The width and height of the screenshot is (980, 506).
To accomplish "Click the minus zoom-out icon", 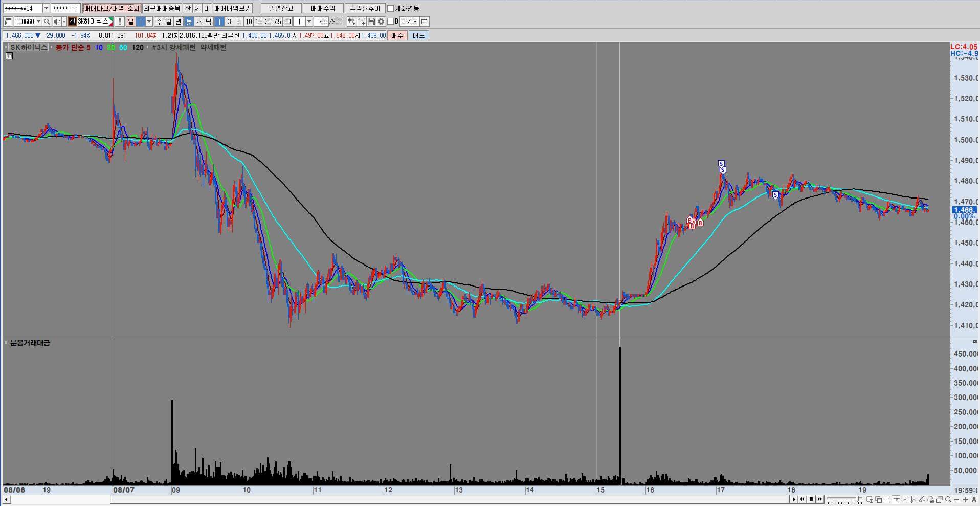I will click(956, 500).
